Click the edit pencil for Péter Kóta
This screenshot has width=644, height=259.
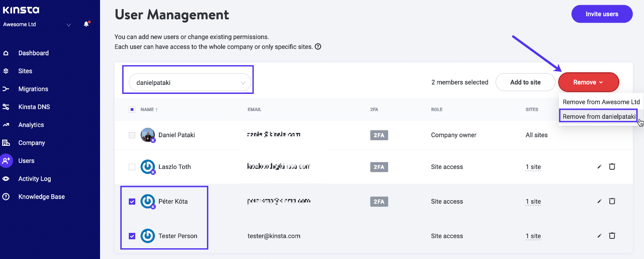coord(599,202)
